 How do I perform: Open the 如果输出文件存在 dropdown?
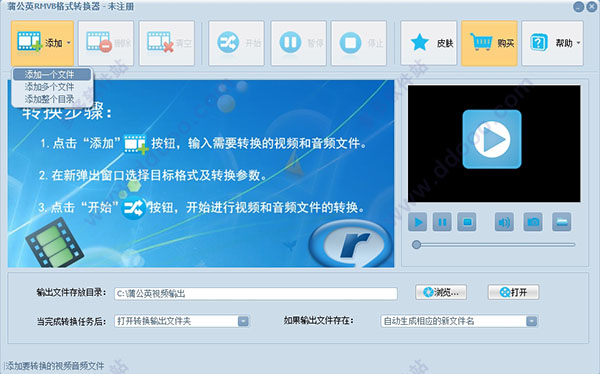pyautogui.click(x=459, y=321)
